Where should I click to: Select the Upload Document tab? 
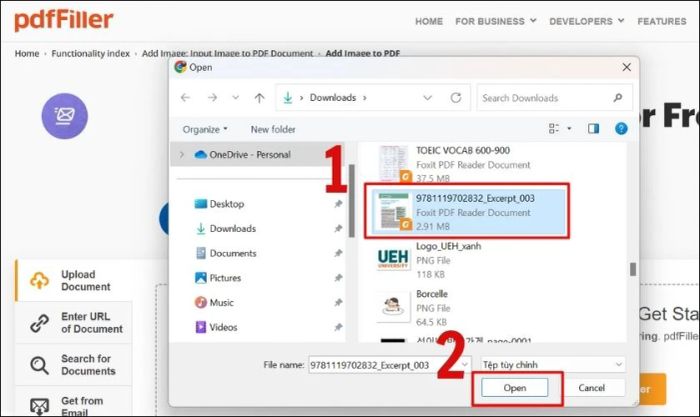coord(74,280)
